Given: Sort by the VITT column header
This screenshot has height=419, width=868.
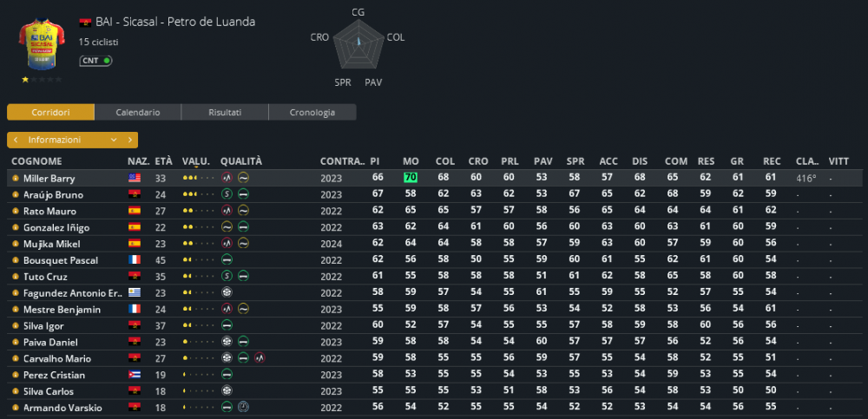Looking at the screenshot, I should [838, 161].
